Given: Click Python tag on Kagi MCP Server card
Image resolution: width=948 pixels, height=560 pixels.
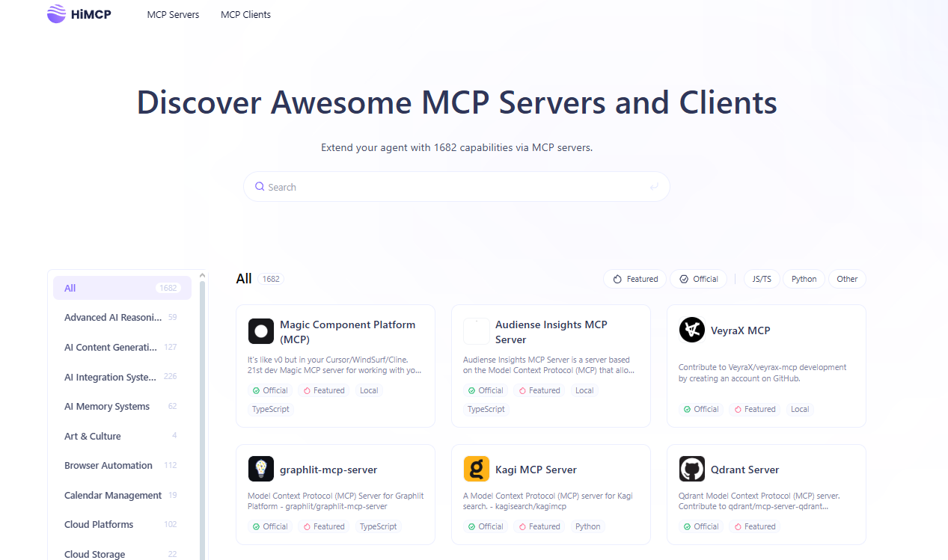Looking at the screenshot, I should 588,526.
